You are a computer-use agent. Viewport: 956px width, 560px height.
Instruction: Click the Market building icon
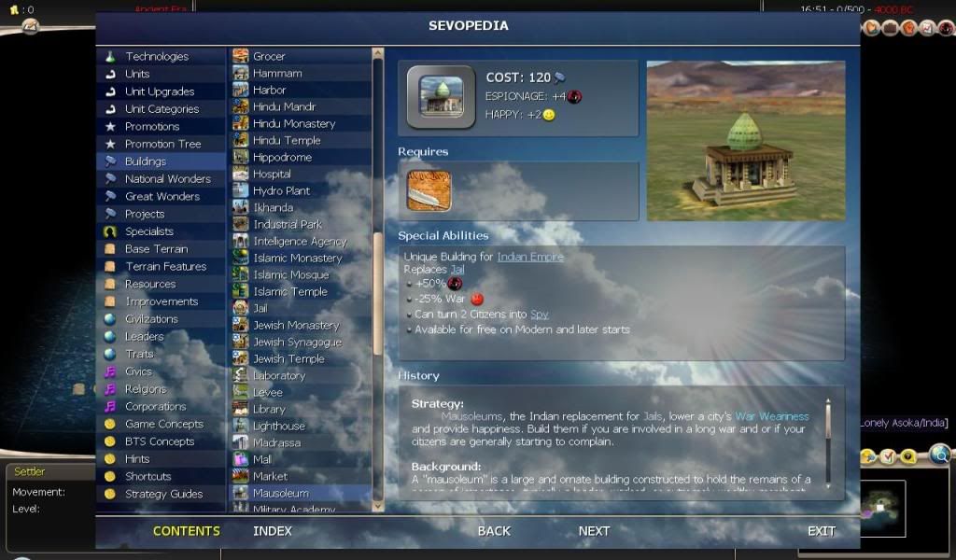(241, 476)
